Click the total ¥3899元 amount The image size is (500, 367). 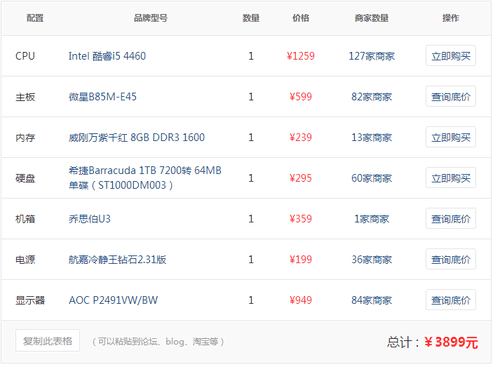451,342
